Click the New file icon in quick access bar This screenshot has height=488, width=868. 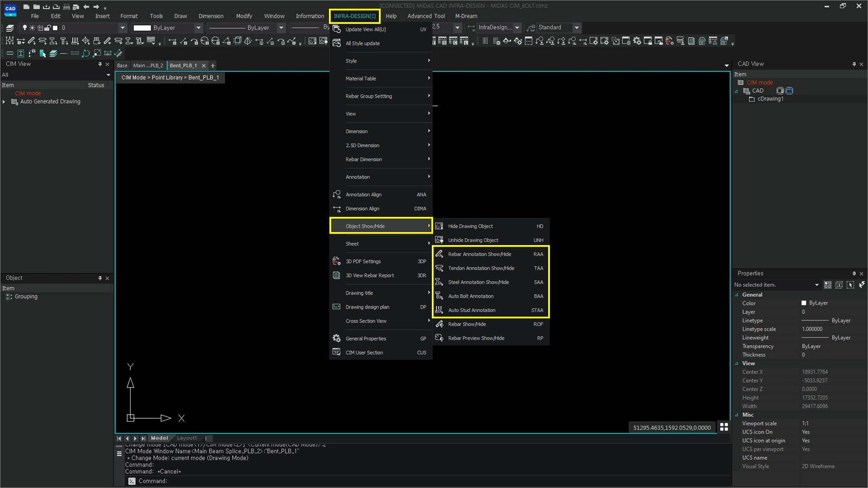(x=26, y=7)
